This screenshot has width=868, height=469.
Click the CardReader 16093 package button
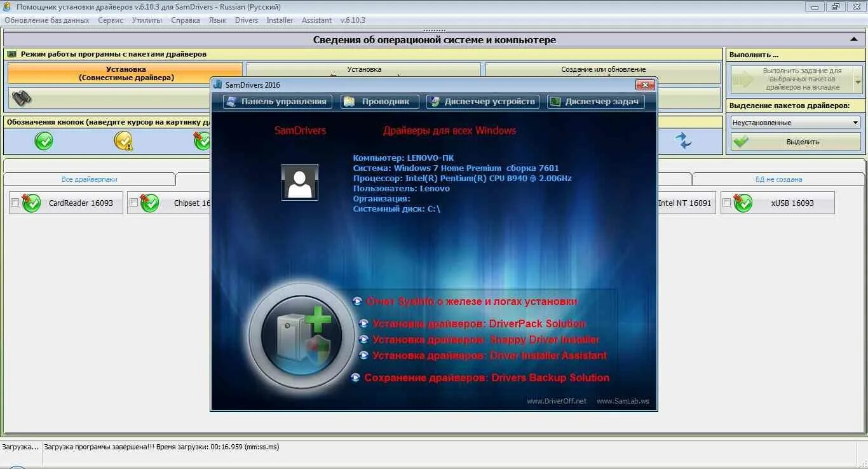click(x=66, y=203)
